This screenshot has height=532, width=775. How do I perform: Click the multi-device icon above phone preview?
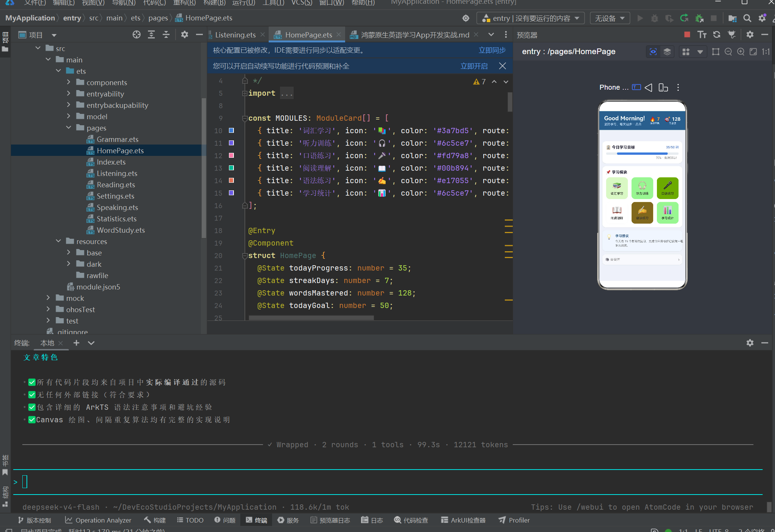(x=663, y=87)
